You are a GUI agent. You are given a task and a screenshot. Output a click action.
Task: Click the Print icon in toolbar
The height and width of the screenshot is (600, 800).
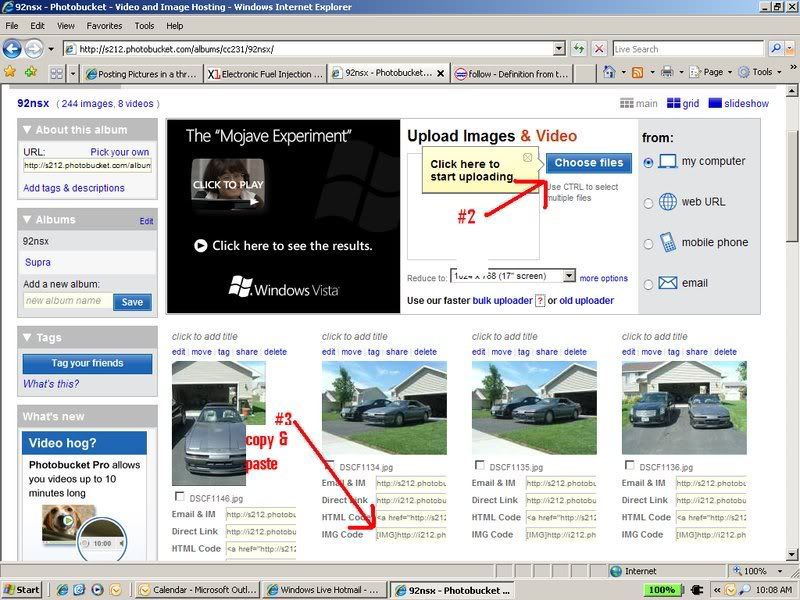click(x=667, y=72)
